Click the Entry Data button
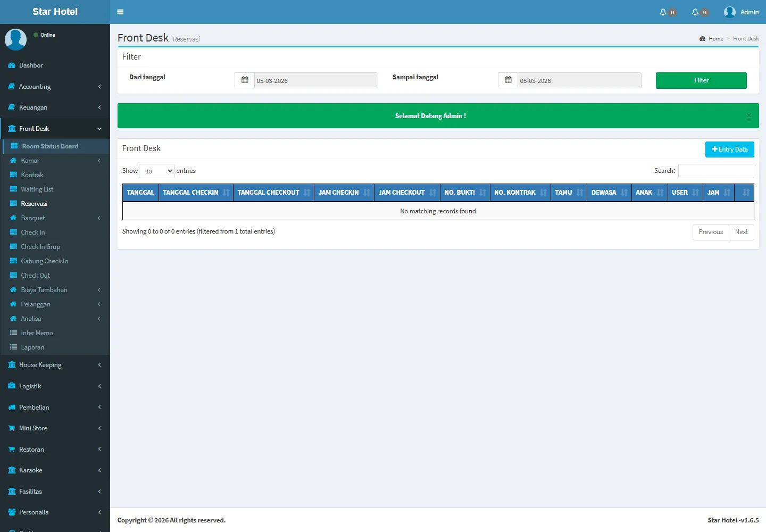766x532 pixels. pyautogui.click(x=729, y=149)
